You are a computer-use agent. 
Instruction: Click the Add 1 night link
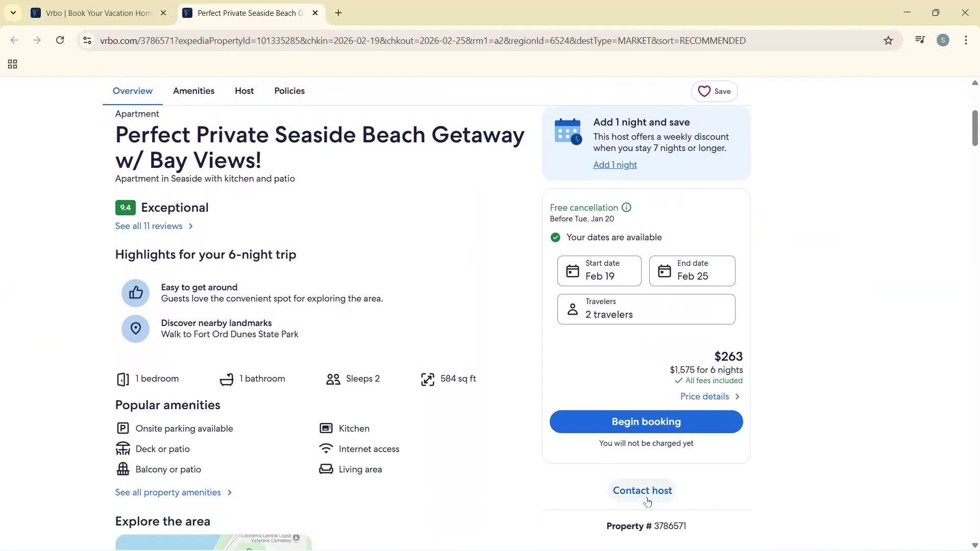[x=615, y=165]
